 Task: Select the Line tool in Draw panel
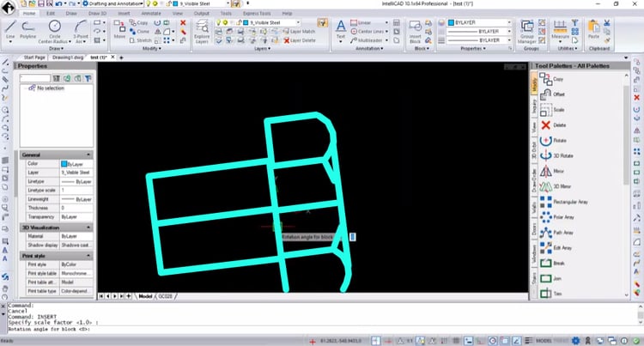point(10,32)
